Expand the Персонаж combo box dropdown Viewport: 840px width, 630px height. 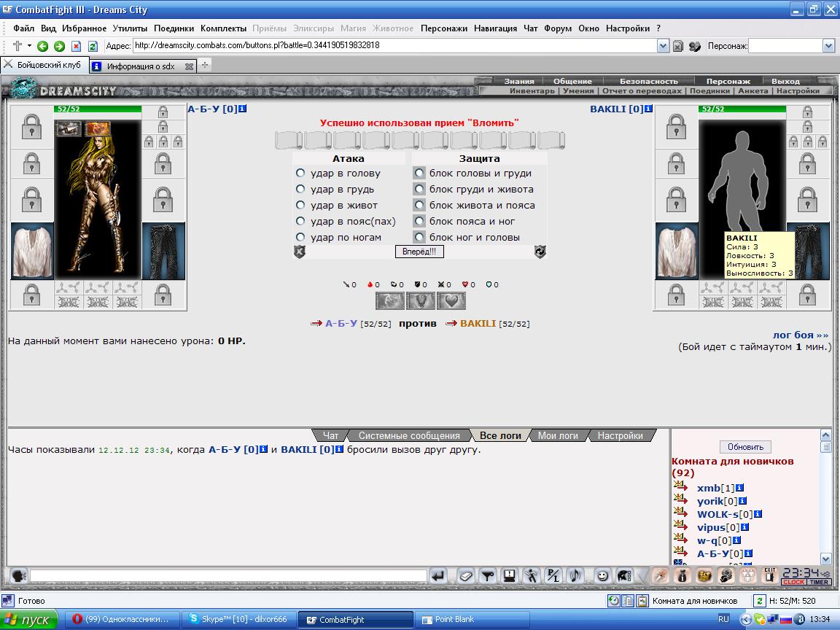tap(828, 46)
